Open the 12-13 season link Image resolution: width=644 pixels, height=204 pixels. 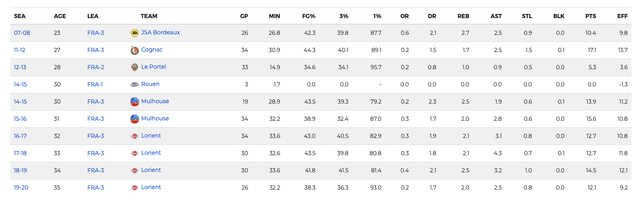[20, 67]
